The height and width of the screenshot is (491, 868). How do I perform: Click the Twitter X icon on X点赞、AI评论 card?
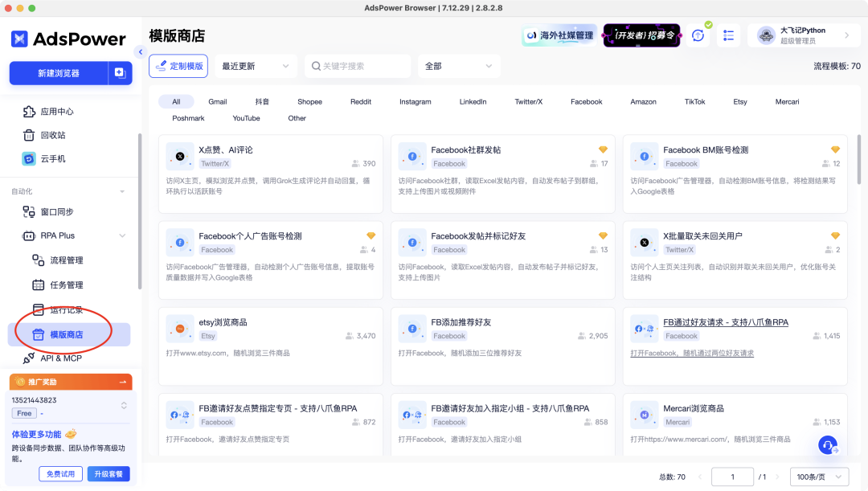180,157
